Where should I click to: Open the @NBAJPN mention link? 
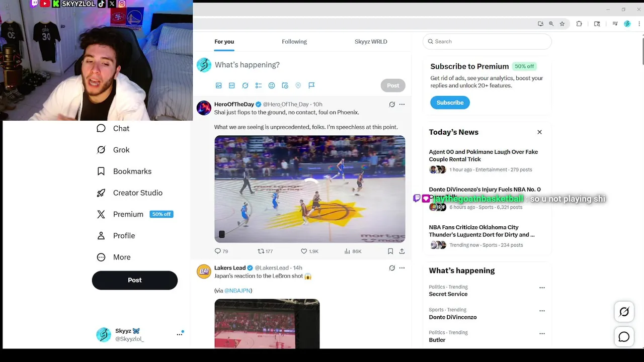237,291
